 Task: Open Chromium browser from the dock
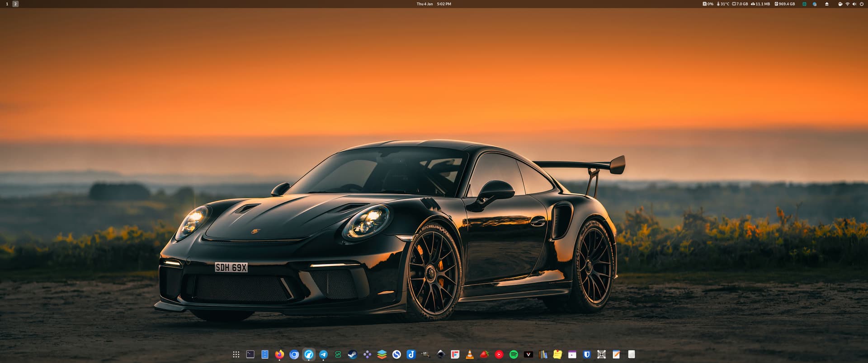tap(294, 354)
